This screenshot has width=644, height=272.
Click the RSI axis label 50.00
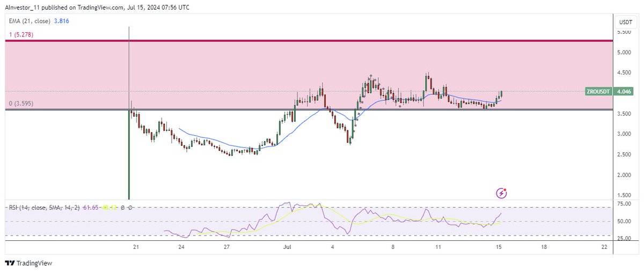[x=624, y=221]
